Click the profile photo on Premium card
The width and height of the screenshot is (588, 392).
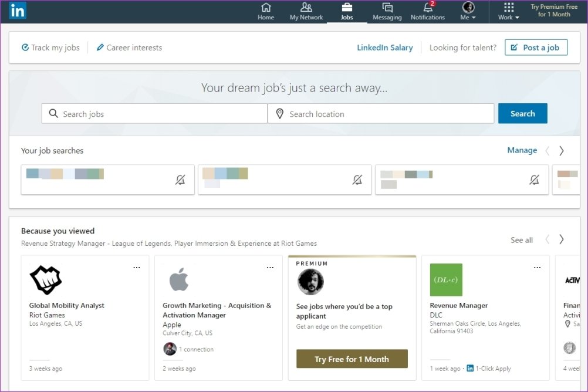pos(310,282)
